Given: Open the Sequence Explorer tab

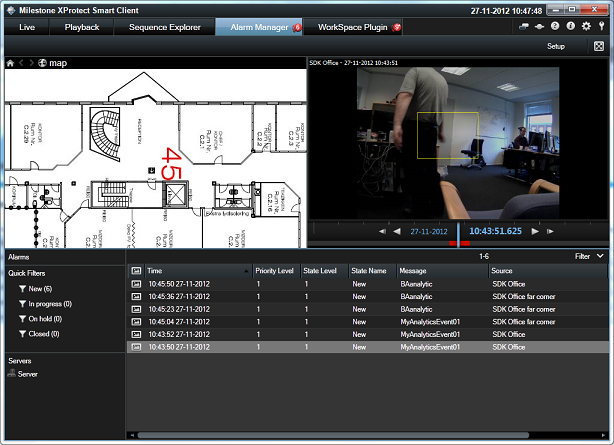Looking at the screenshot, I should coord(164,27).
